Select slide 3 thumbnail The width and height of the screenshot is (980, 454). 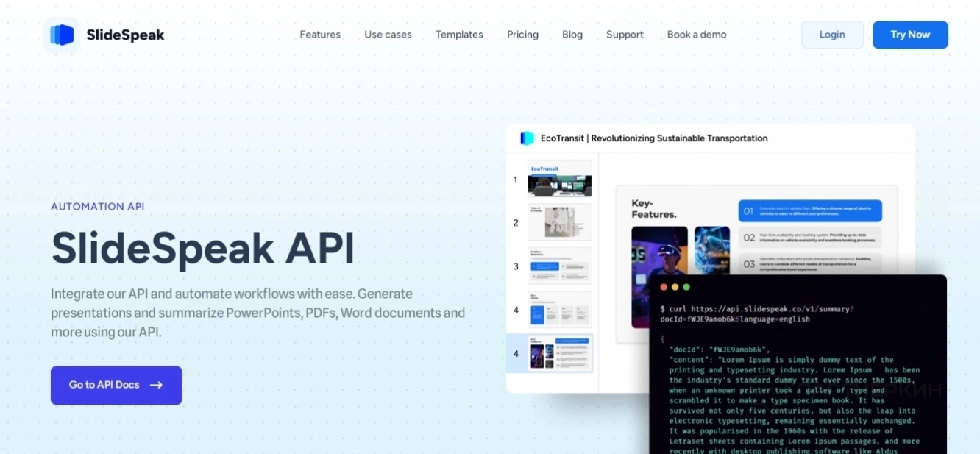(559, 266)
